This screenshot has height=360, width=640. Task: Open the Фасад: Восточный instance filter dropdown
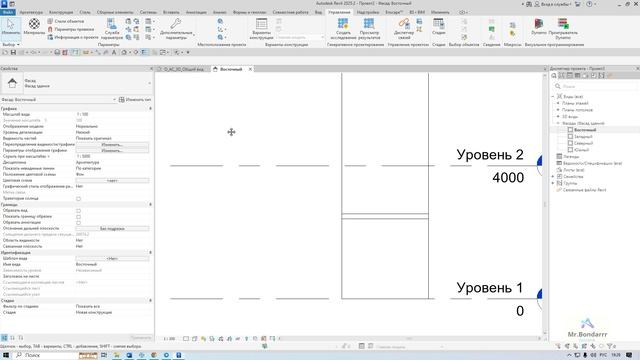coord(114,100)
